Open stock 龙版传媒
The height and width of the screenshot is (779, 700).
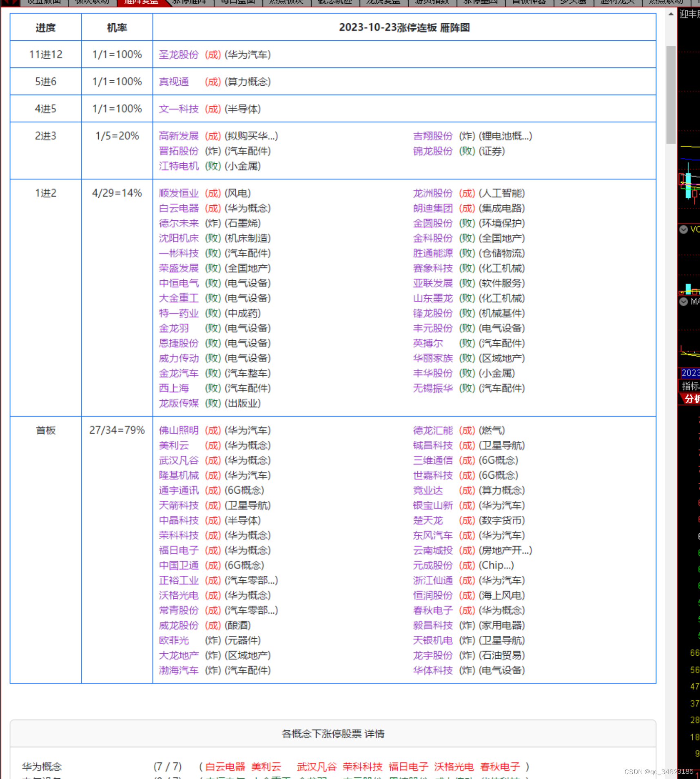[x=179, y=404]
